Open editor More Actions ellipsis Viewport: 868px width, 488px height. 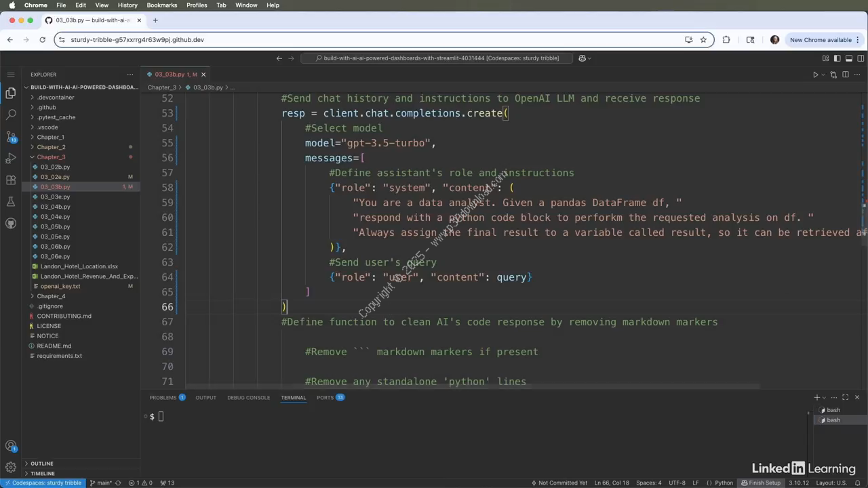858,75
